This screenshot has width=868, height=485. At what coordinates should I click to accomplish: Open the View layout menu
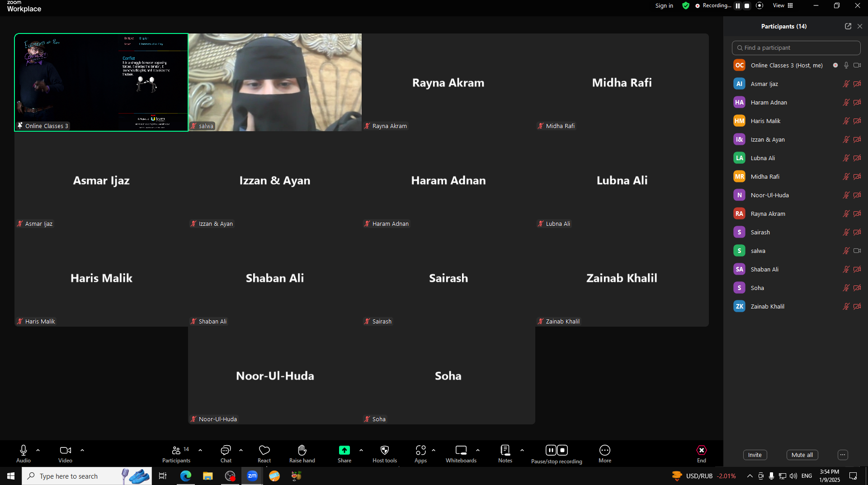pos(783,5)
